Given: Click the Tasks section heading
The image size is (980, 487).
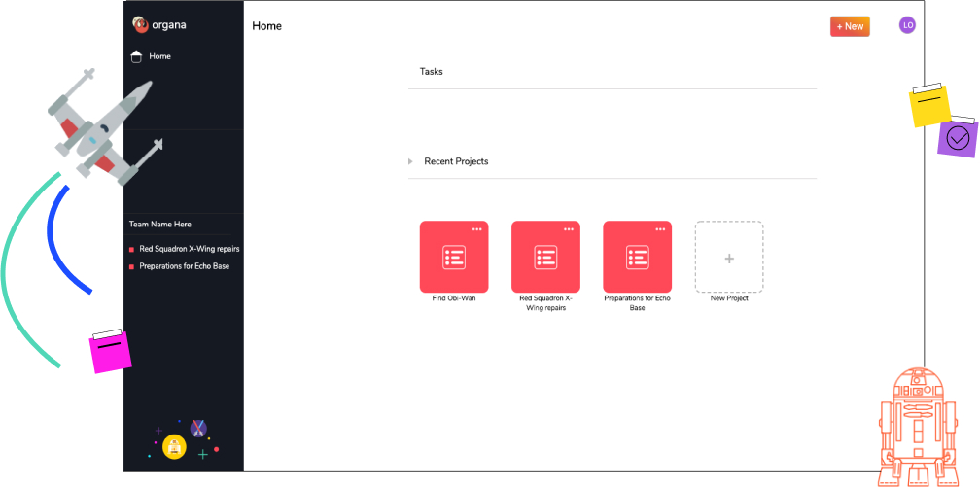Looking at the screenshot, I should click(432, 71).
